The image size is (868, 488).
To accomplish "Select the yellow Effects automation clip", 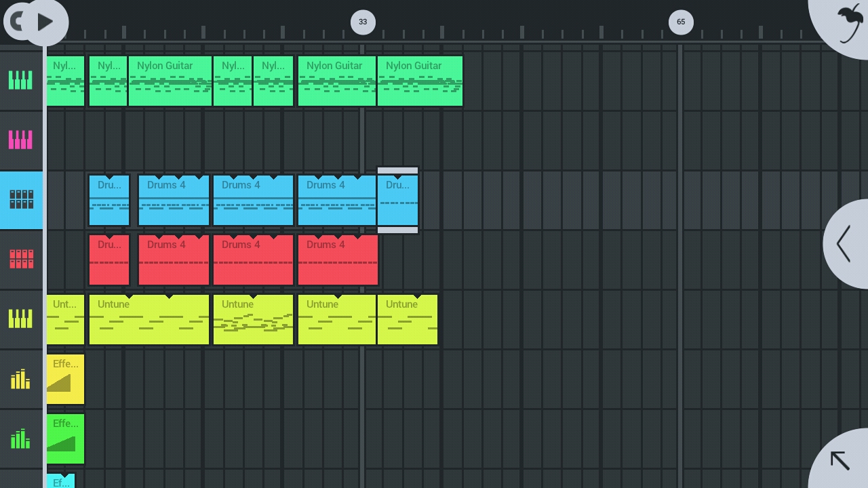I will tap(65, 380).
